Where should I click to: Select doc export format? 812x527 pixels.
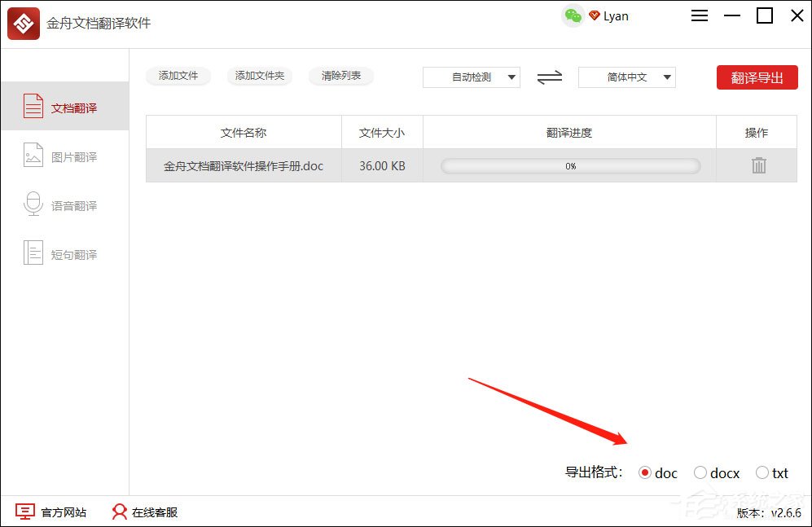pyautogui.click(x=646, y=472)
